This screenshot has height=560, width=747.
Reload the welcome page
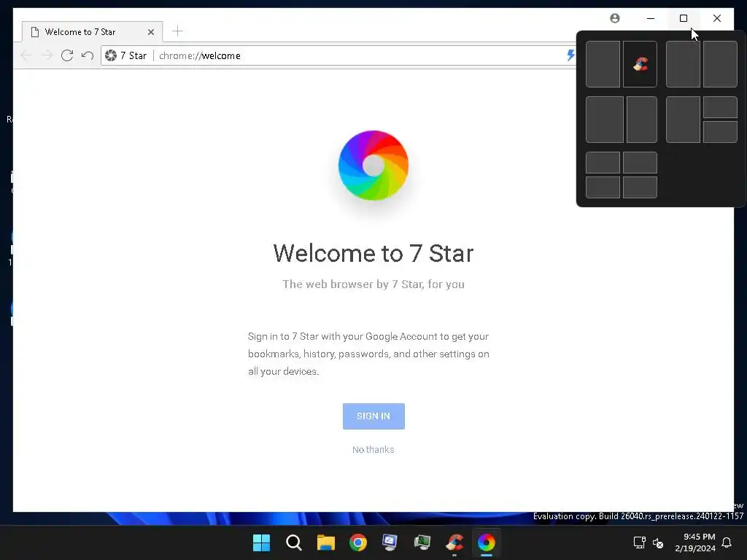pyautogui.click(x=67, y=55)
